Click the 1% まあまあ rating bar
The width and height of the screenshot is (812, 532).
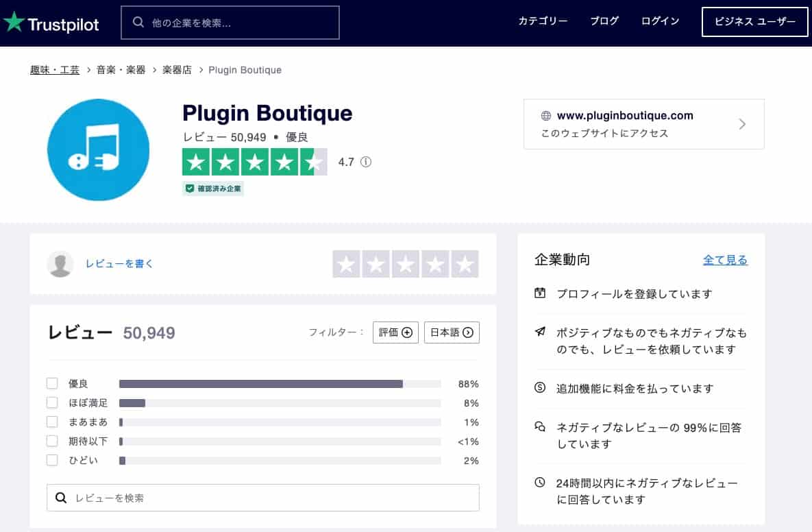(x=280, y=422)
